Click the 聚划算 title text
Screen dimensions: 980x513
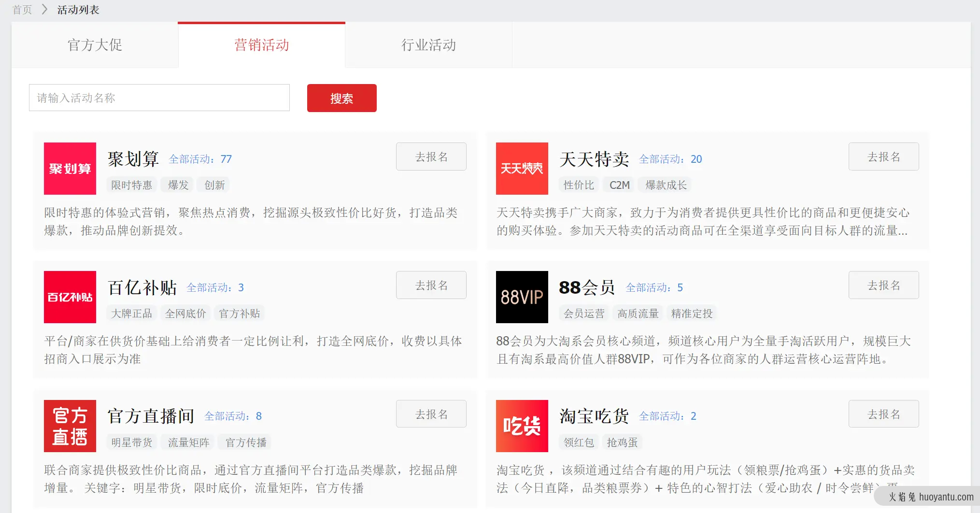133,159
